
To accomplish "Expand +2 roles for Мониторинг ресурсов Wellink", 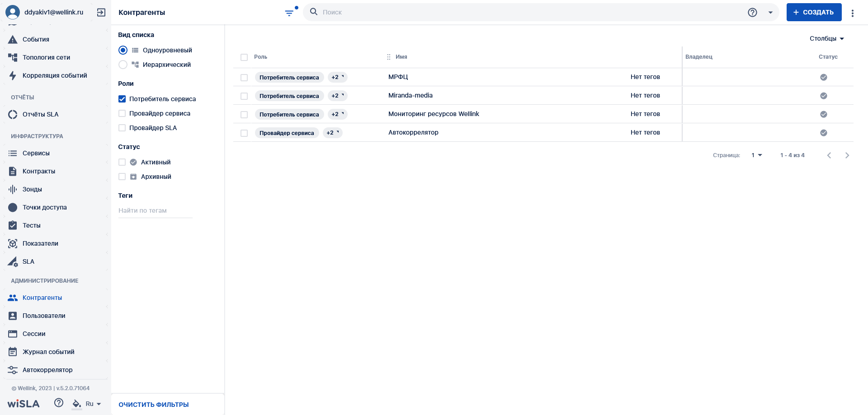I will pos(337,114).
